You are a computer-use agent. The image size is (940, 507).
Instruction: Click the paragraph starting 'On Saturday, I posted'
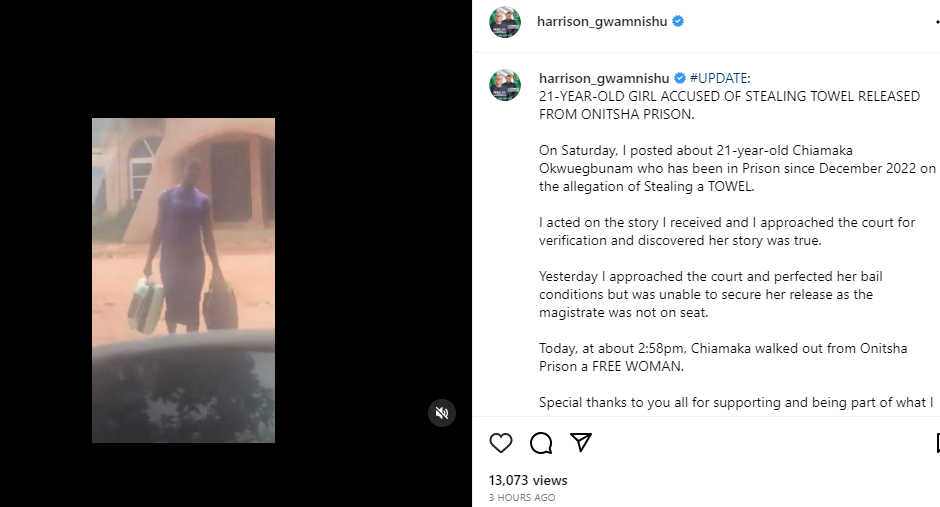pos(737,168)
